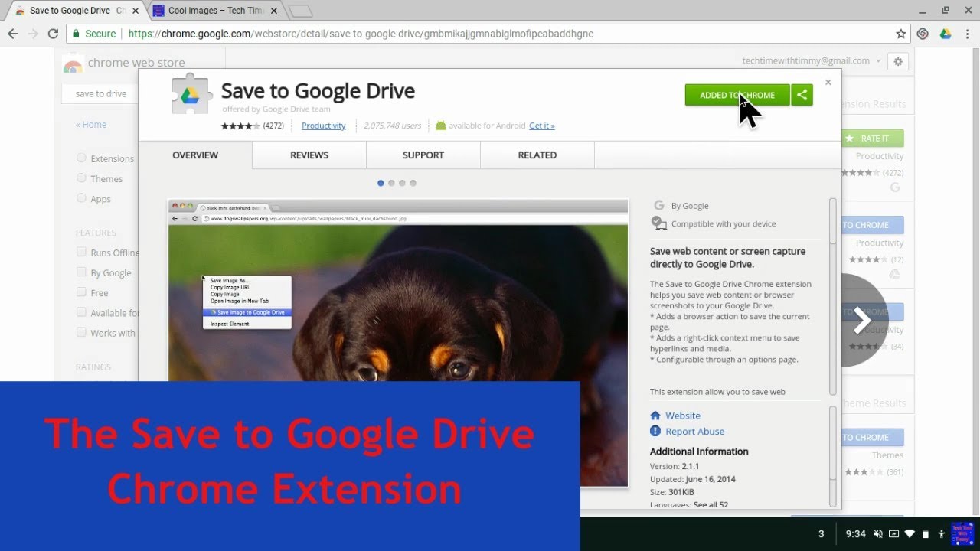Bookmark this page with the star icon
980x551 pixels.
(x=901, y=34)
